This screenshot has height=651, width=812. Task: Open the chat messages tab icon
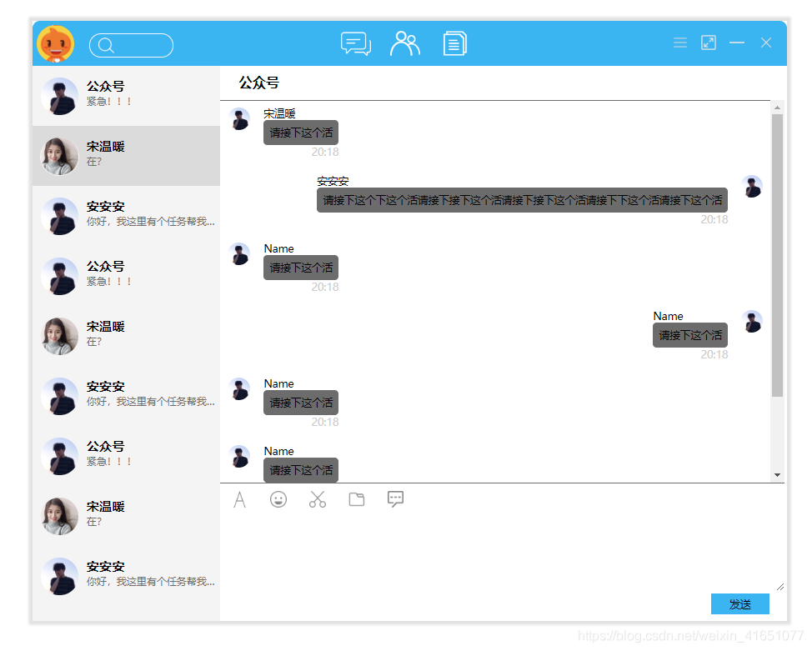tap(356, 43)
